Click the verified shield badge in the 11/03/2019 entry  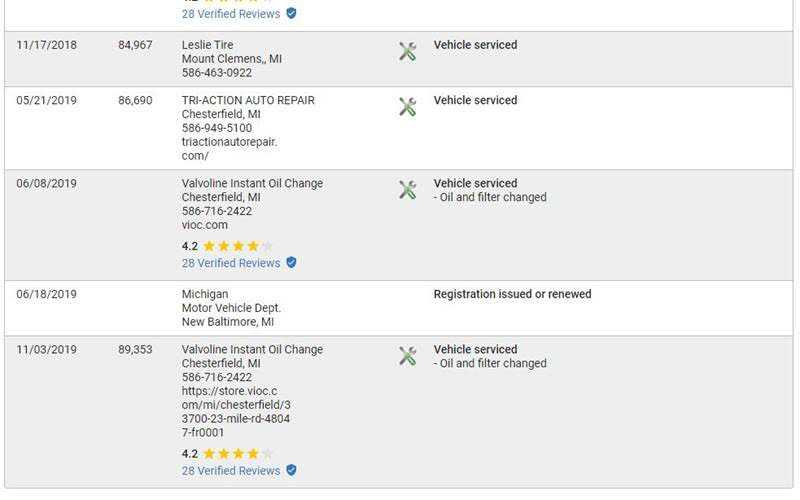coord(291,470)
